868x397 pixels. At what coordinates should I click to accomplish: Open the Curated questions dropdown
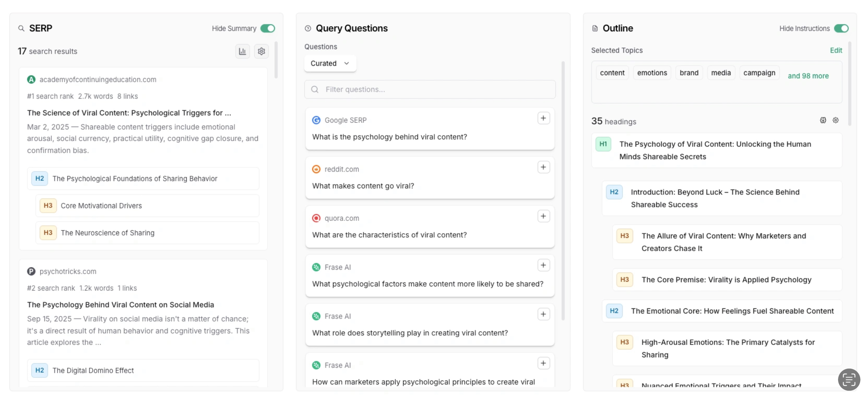330,63
